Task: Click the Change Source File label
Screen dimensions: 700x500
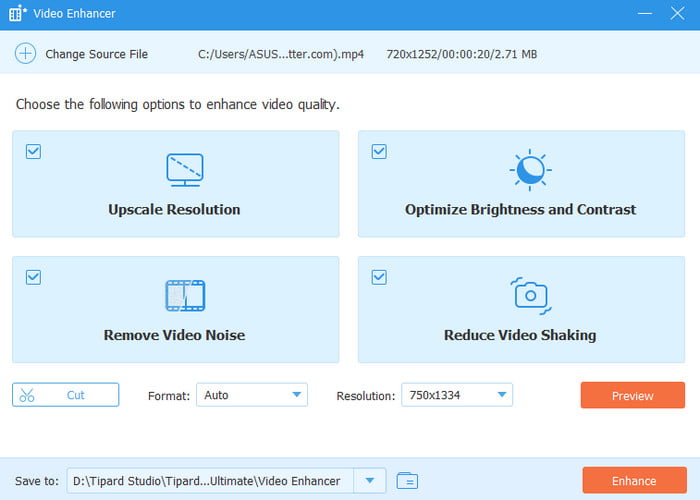Action: pos(96,54)
